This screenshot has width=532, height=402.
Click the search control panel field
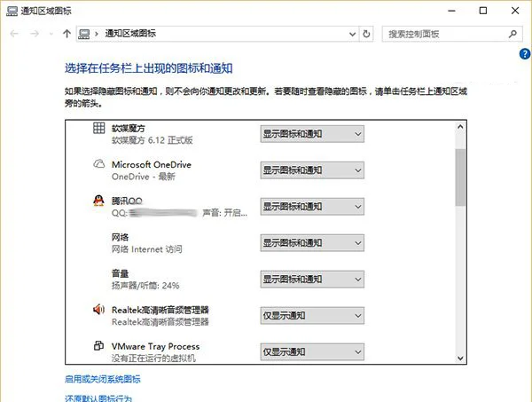click(452, 34)
